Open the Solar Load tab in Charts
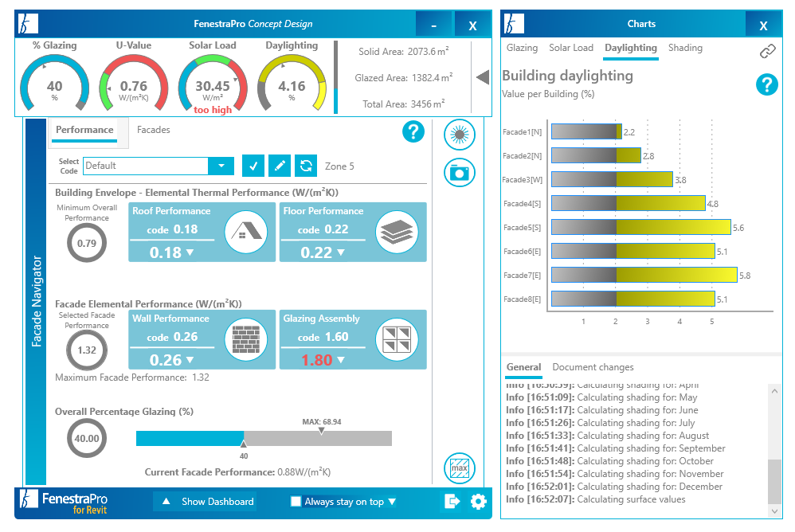 [571, 48]
